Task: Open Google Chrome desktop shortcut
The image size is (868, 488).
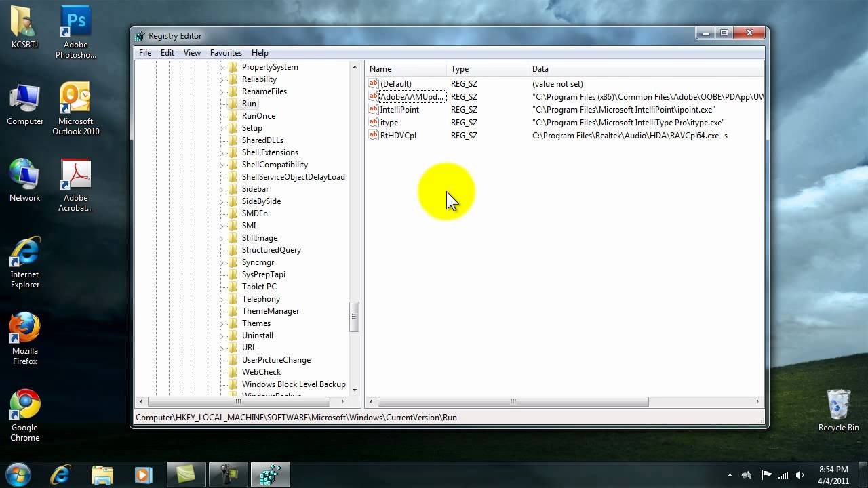Action: pyautogui.click(x=25, y=415)
